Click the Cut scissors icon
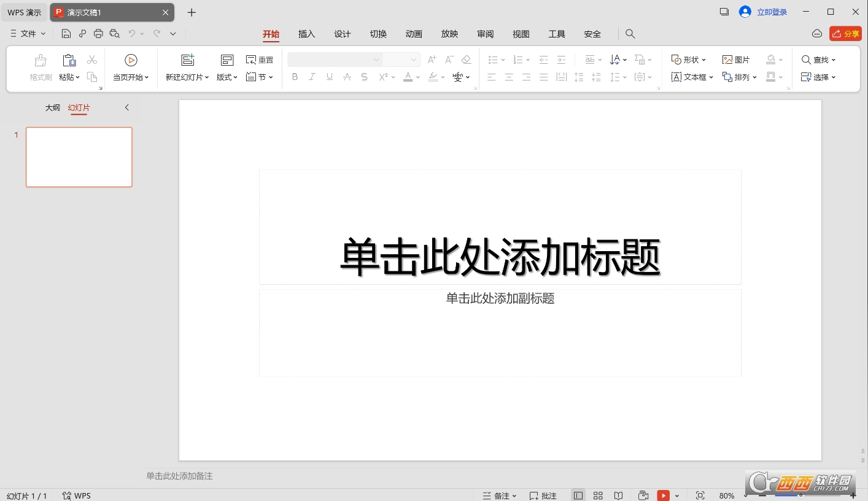This screenshot has height=501, width=868. pos(92,60)
